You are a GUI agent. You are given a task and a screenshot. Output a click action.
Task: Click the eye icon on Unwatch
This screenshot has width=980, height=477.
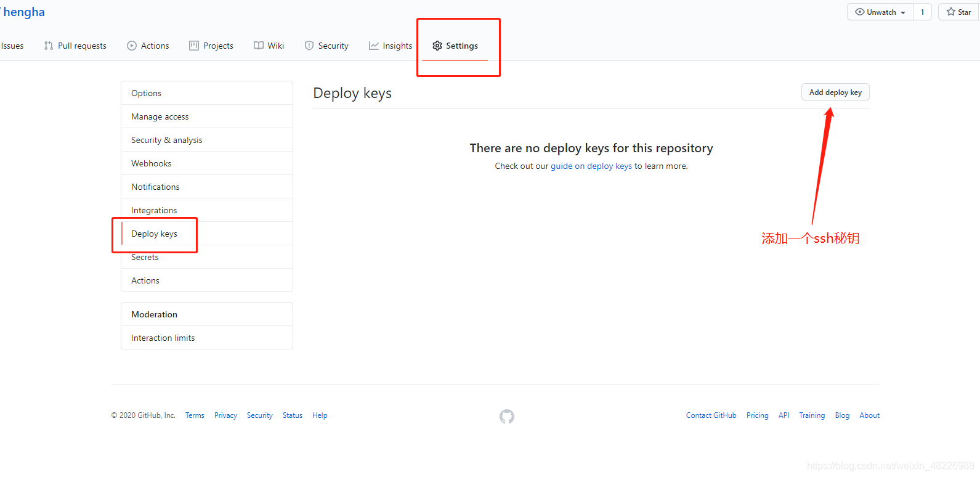pos(860,12)
